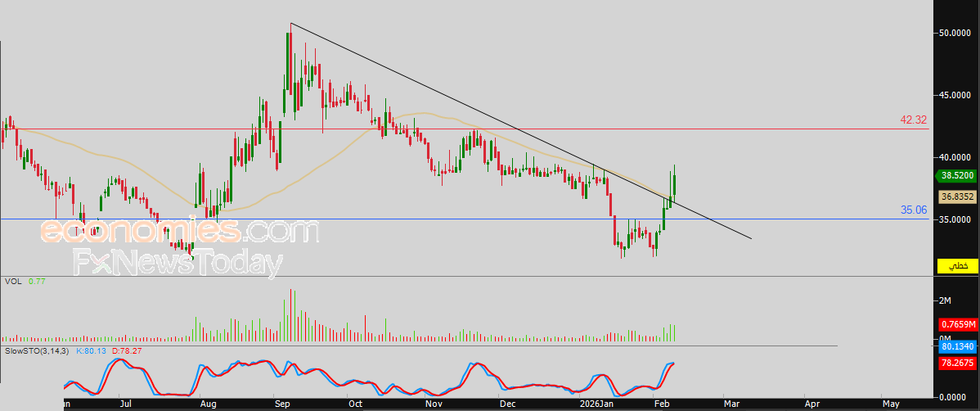Click the Oct date axis label
This screenshot has height=411, width=980.
[x=356, y=404]
